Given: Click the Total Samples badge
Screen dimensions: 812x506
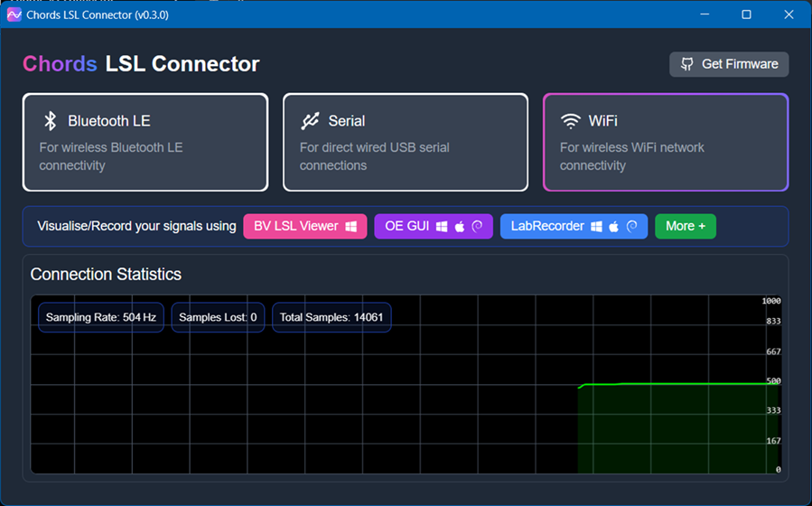Looking at the screenshot, I should [x=331, y=317].
